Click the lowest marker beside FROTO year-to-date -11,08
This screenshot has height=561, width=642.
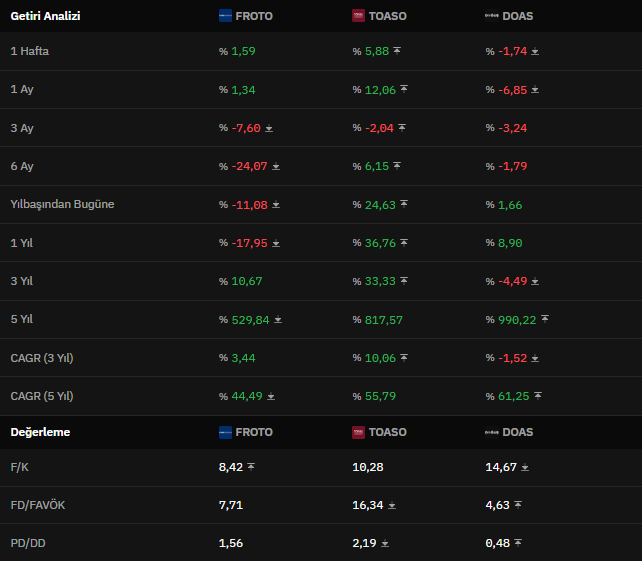[276, 205]
